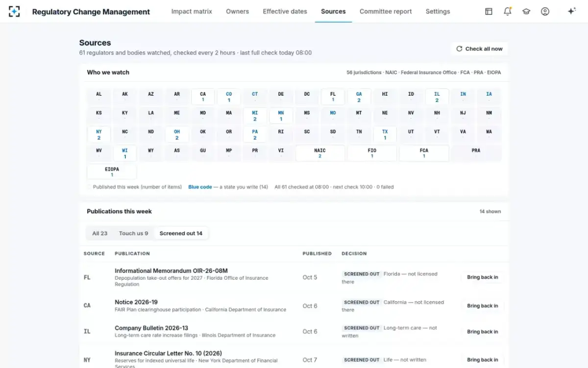The image size is (588, 368).
Task: Sort by Decision column header
Action: (x=354, y=254)
